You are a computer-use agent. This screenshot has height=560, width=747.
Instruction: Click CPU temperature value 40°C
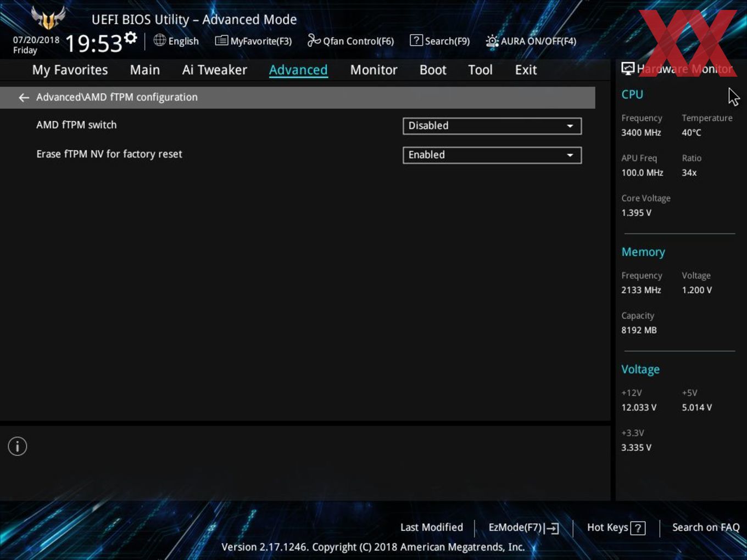coord(692,133)
